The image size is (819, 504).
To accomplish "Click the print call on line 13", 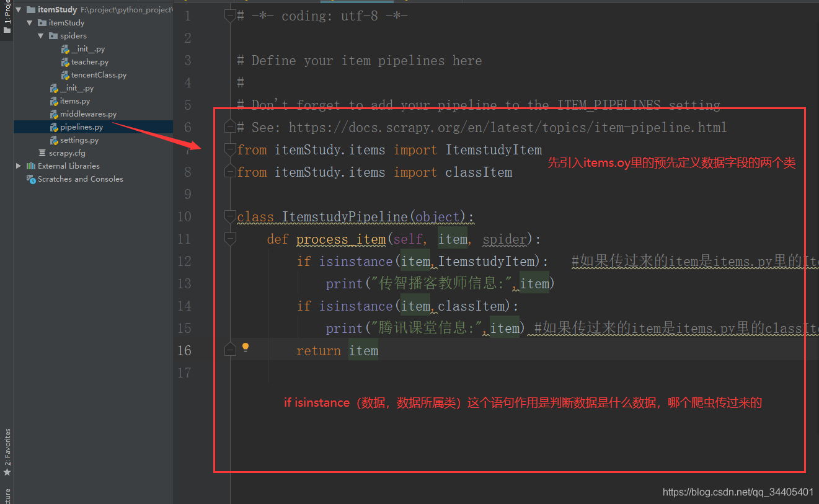I will point(345,284).
